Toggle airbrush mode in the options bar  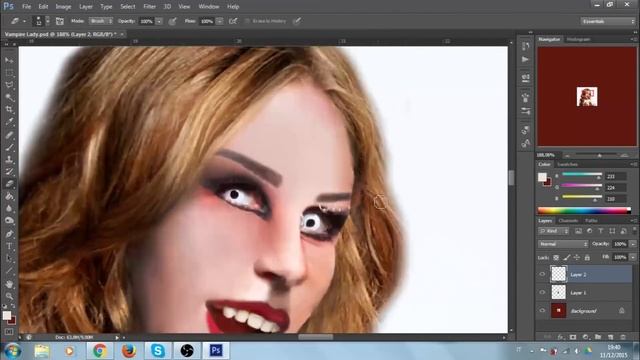point(233,21)
